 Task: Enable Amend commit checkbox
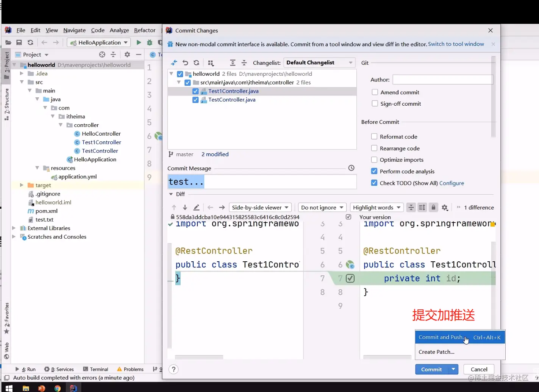click(375, 92)
